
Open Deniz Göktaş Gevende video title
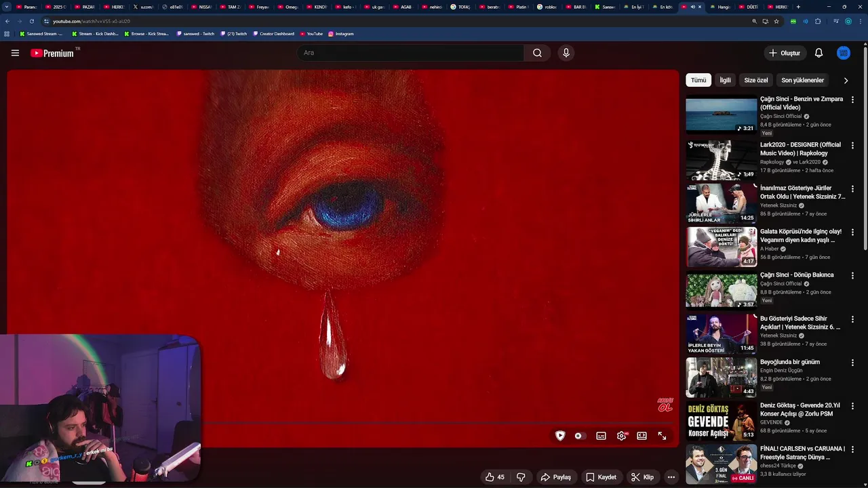800,409
